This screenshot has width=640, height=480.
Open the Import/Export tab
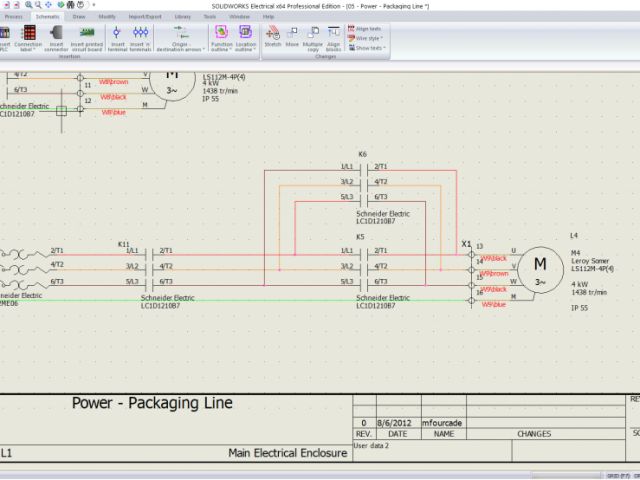(x=144, y=17)
